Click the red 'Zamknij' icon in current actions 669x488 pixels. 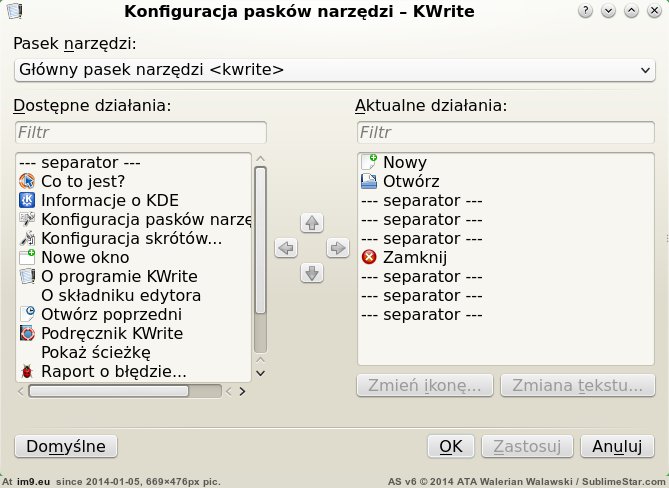point(369,257)
